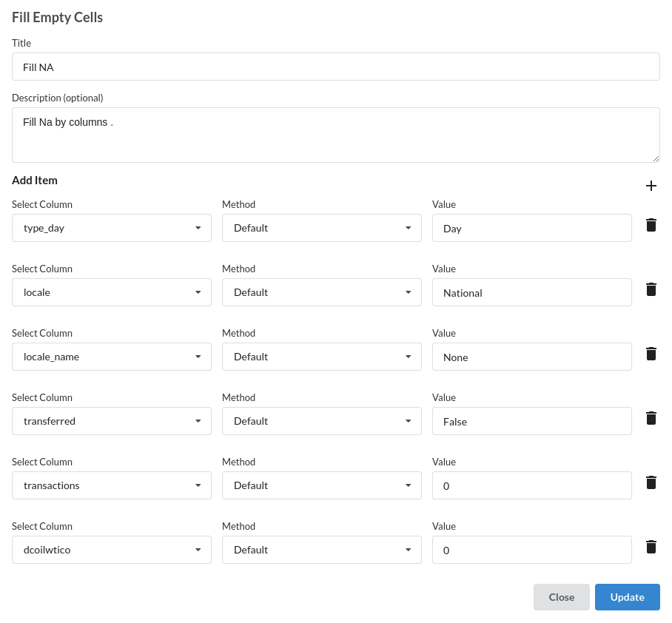Image resolution: width=672 pixels, height=623 pixels.
Task: Open Method dropdown for transferred row
Action: [321, 421]
